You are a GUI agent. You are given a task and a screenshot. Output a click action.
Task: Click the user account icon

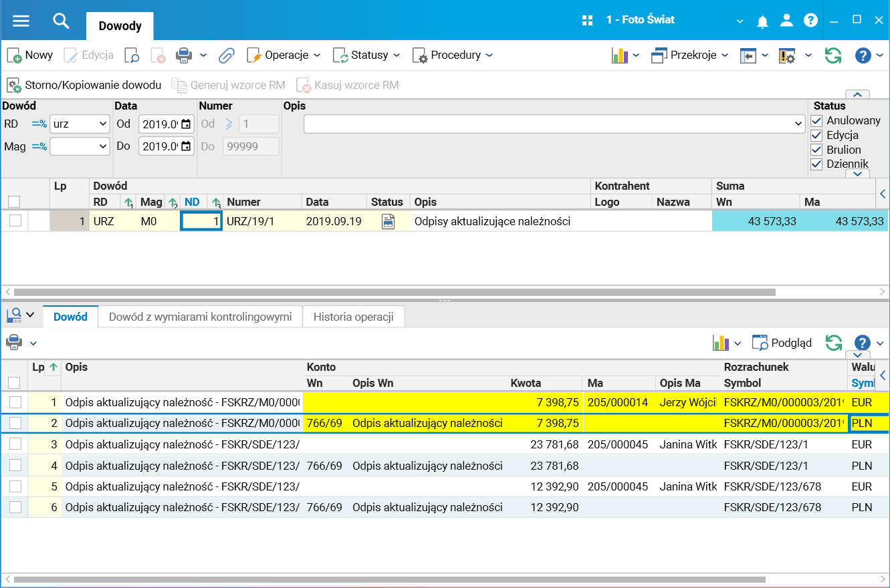click(786, 21)
